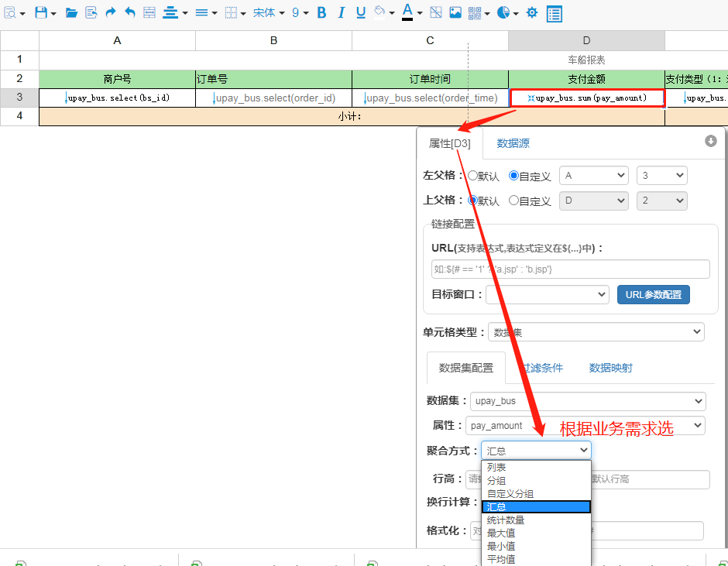Choose 统计数量 in aggregation list
This screenshot has height=566, width=728.
[x=536, y=520]
